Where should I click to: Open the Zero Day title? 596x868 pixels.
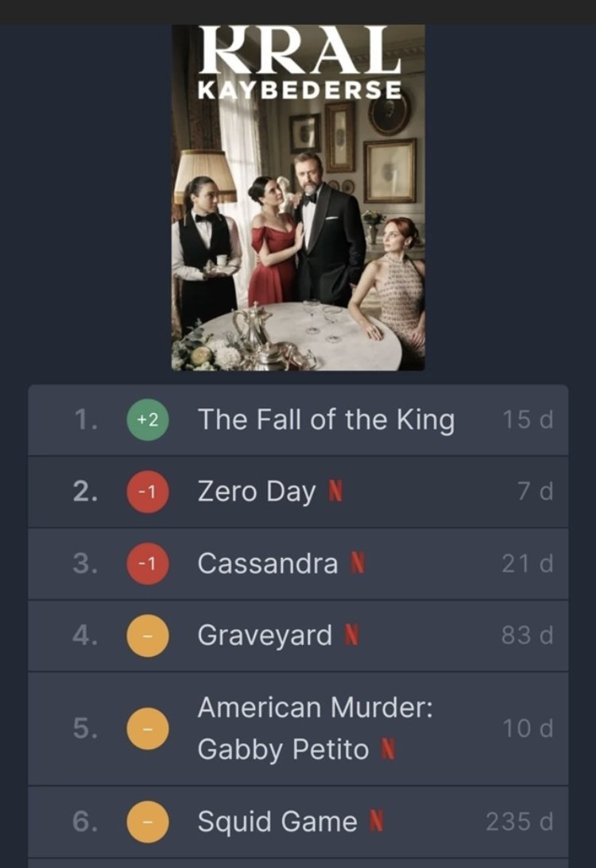coord(256,492)
